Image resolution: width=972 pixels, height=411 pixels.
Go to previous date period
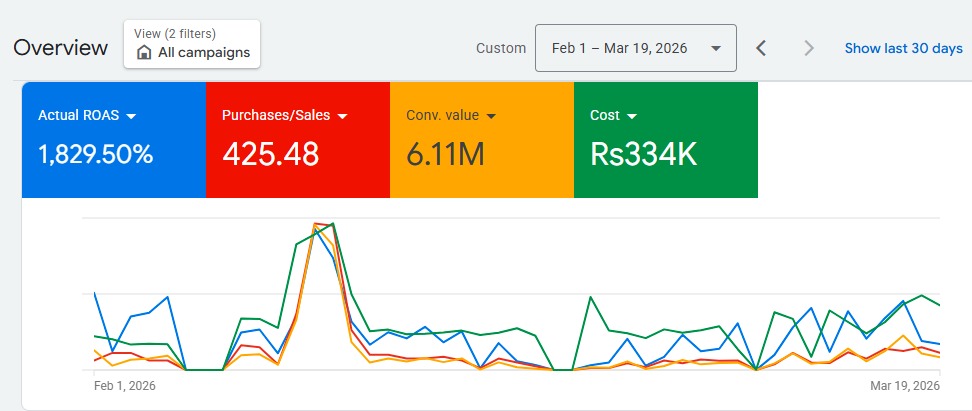click(x=761, y=48)
